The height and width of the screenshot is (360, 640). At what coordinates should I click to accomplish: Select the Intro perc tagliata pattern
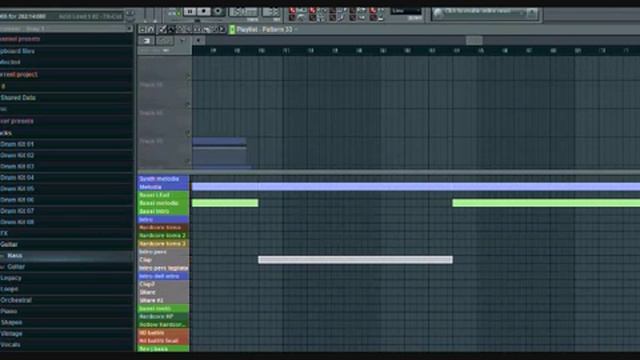click(x=163, y=268)
